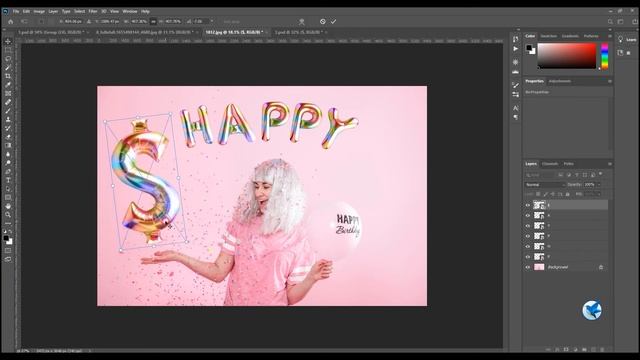Select the Crop tool
640x360 pixels.
[x=8, y=76]
